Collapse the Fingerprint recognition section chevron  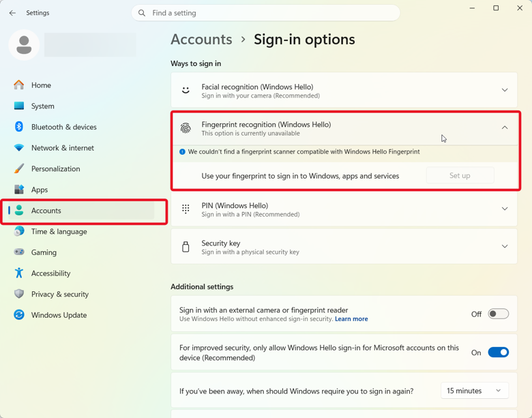pyautogui.click(x=505, y=128)
